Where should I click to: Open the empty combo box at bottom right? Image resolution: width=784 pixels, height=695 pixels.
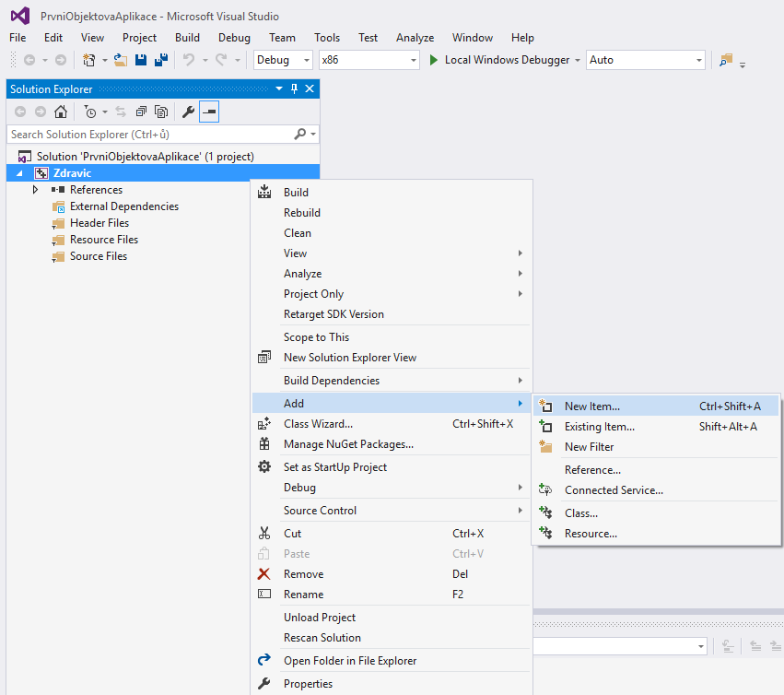point(620,646)
